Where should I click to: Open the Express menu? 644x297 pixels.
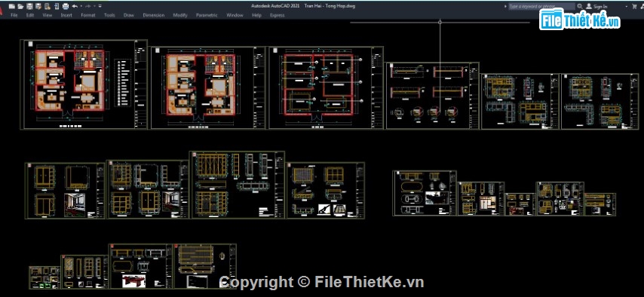click(277, 15)
